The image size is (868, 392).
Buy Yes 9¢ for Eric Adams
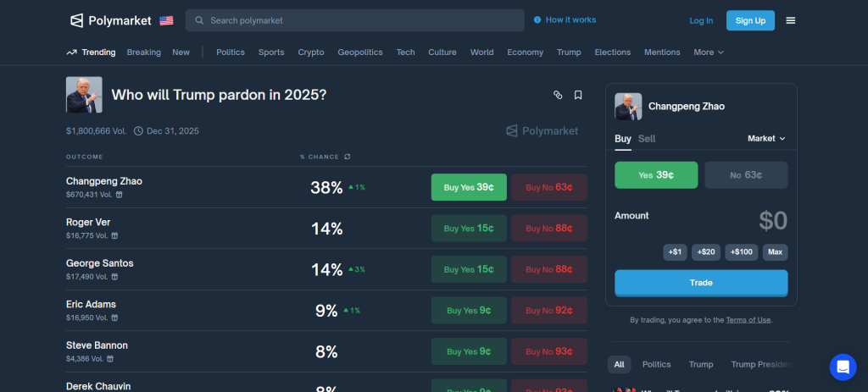(469, 310)
